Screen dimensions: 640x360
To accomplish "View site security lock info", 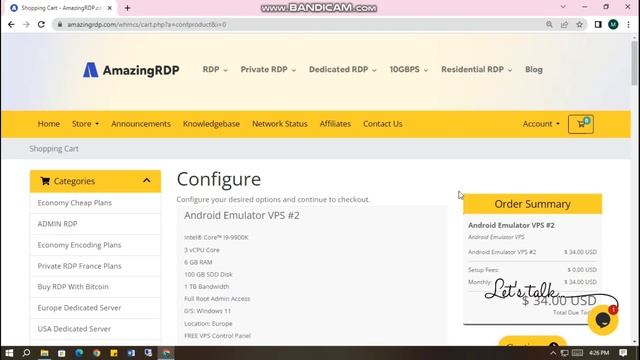I will coord(60,24).
